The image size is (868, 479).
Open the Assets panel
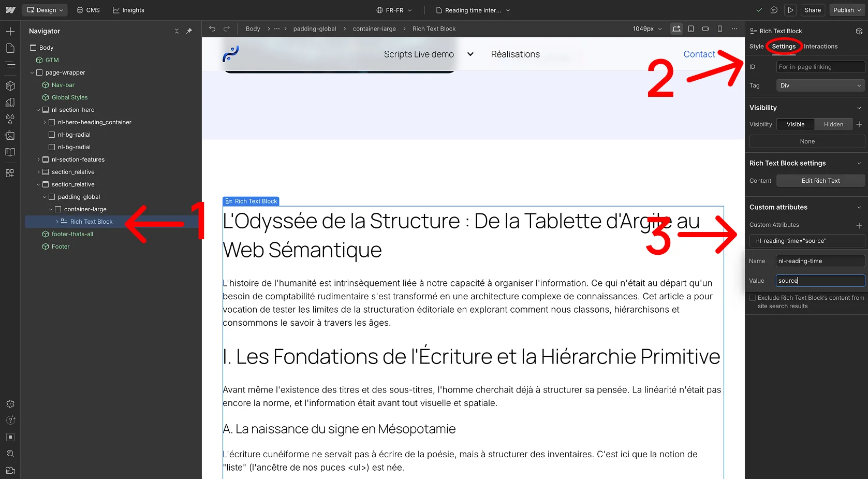click(x=10, y=136)
